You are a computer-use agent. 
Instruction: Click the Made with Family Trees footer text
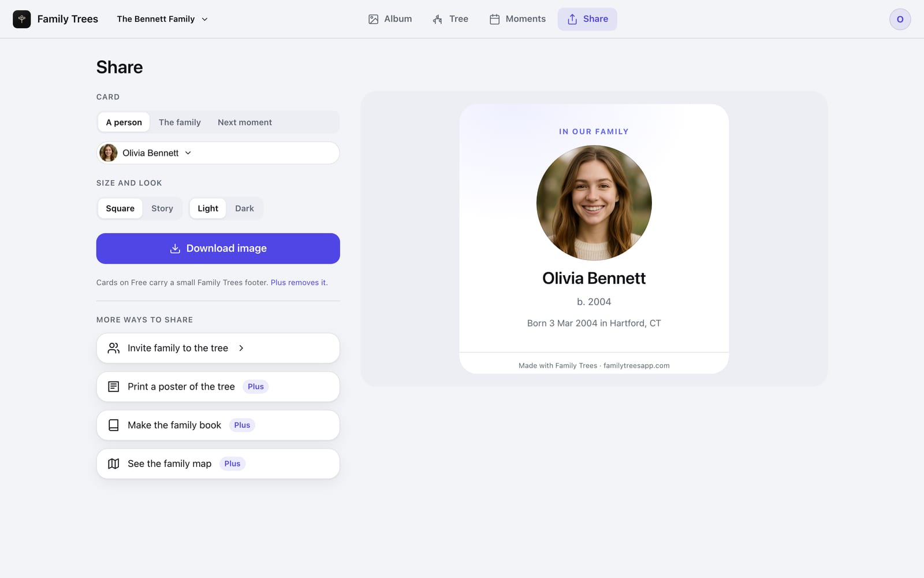pyautogui.click(x=594, y=365)
